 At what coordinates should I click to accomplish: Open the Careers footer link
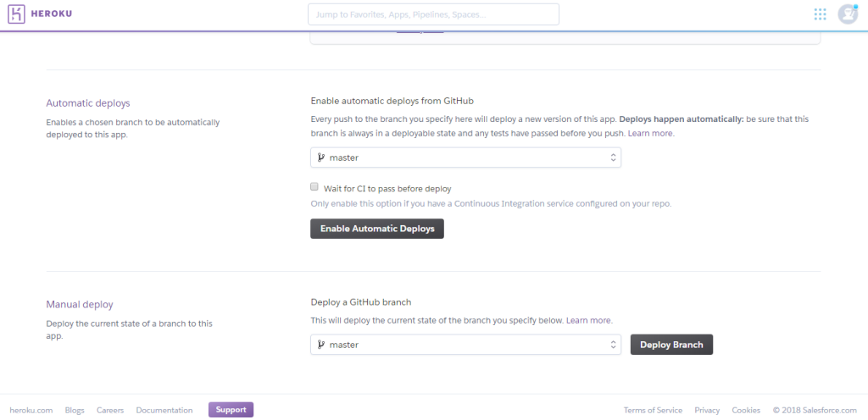pyautogui.click(x=110, y=410)
